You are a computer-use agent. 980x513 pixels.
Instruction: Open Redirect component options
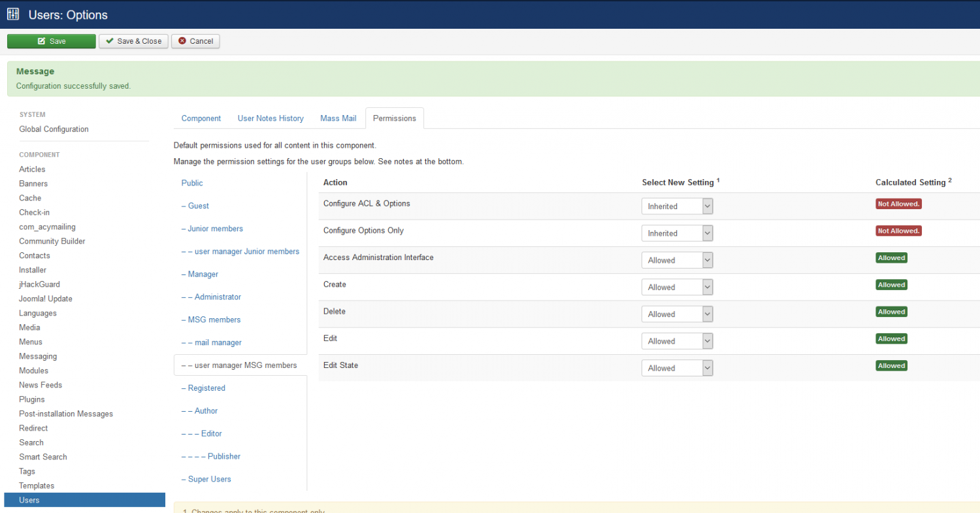point(33,428)
